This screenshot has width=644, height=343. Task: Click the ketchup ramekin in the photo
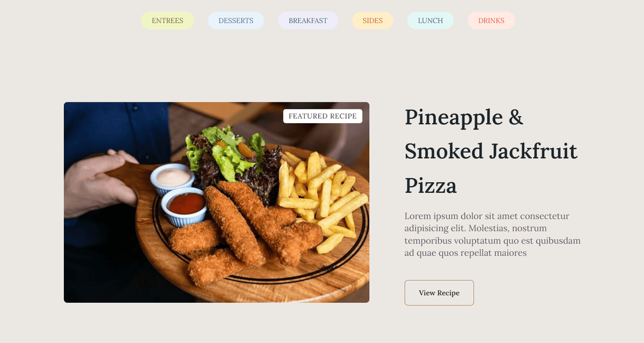point(184,206)
